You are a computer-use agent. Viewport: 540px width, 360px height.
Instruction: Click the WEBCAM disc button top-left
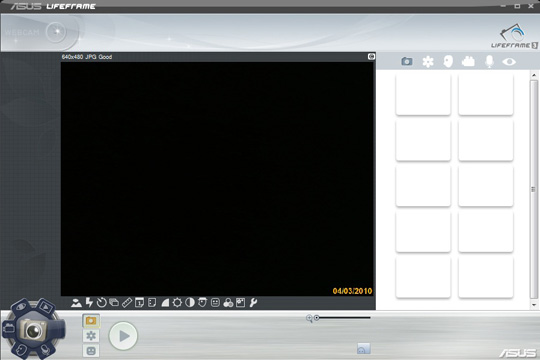[x=57, y=32]
